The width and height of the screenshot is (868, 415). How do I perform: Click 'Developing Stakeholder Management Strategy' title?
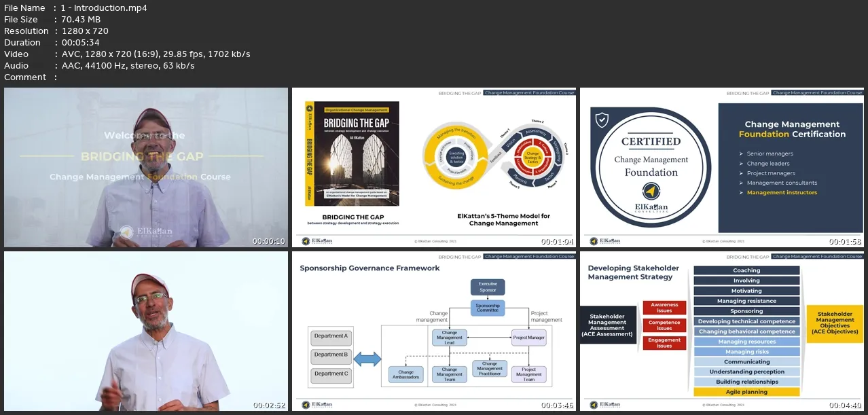click(633, 272)
